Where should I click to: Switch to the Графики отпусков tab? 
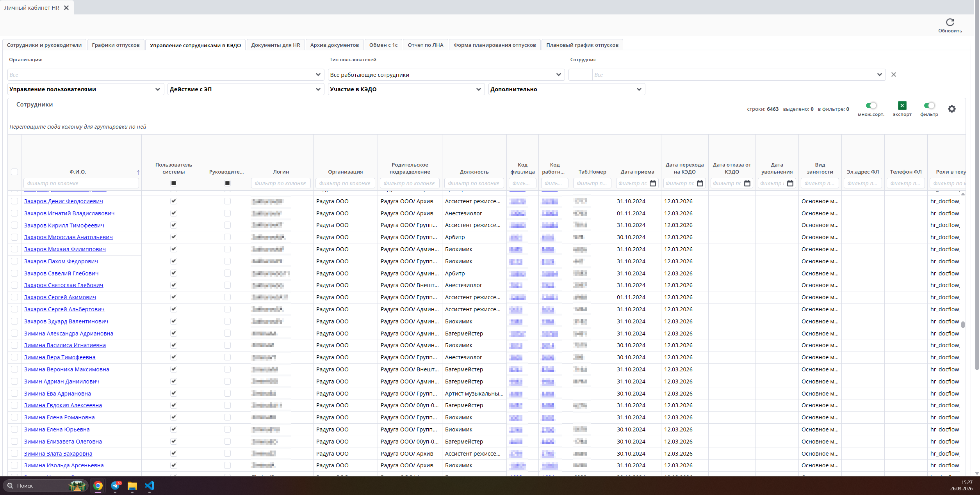pyautogui.click(x=116, y=45)
